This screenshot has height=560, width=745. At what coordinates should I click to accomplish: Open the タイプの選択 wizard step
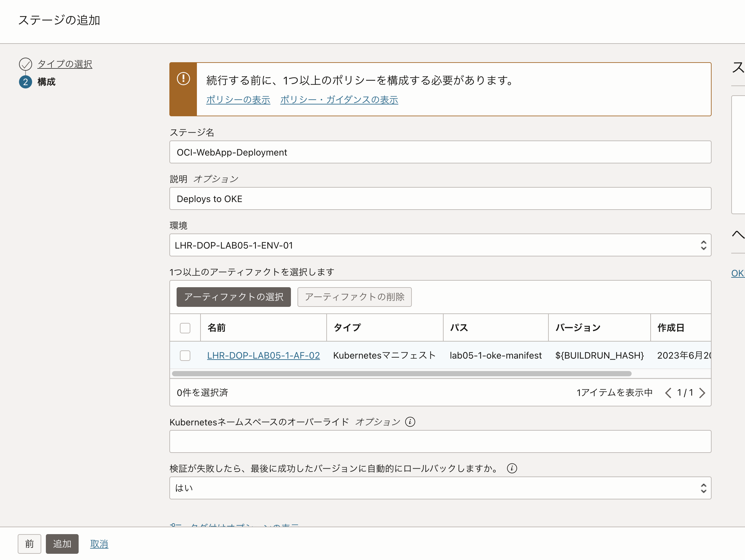point(65,64)
